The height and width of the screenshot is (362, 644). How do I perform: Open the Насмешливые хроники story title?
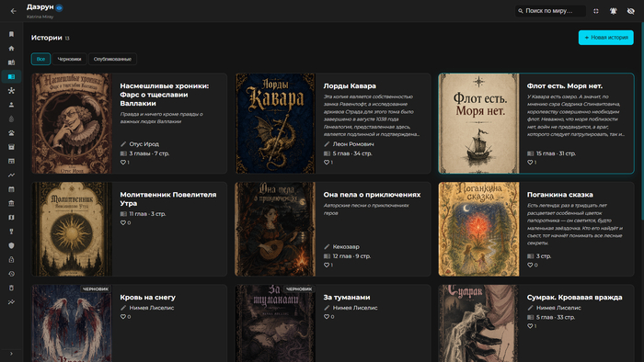165,95
